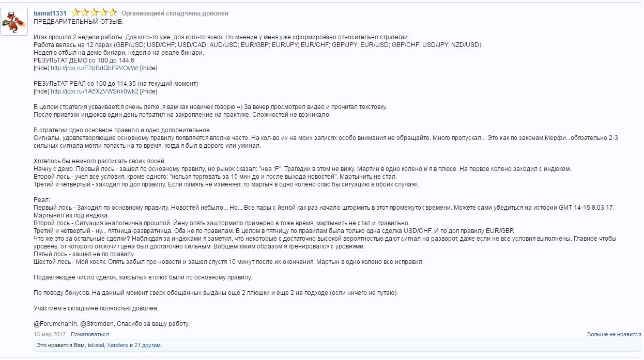Unlike the post with 'Больше не нравится'
644x360 pixels.
tap(614, 334)
